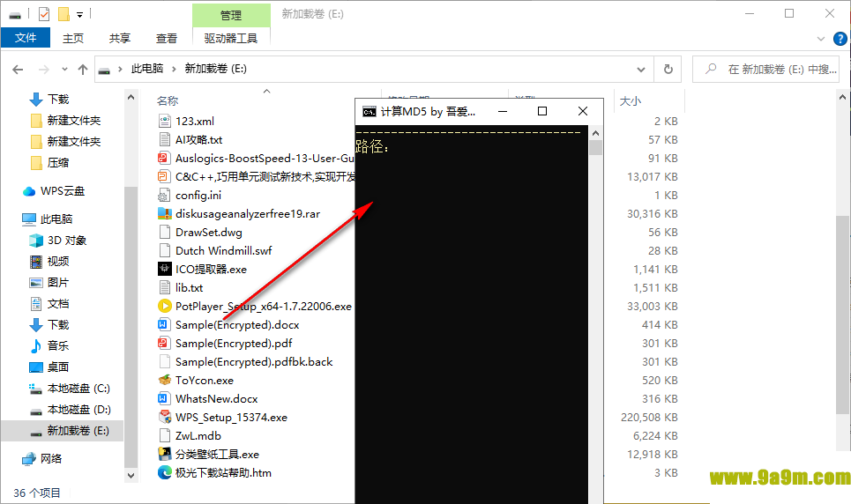This screenshot has width=851, height=504.
Task: Open the 驱动器工具 ribbon tab
Action: 231,38
